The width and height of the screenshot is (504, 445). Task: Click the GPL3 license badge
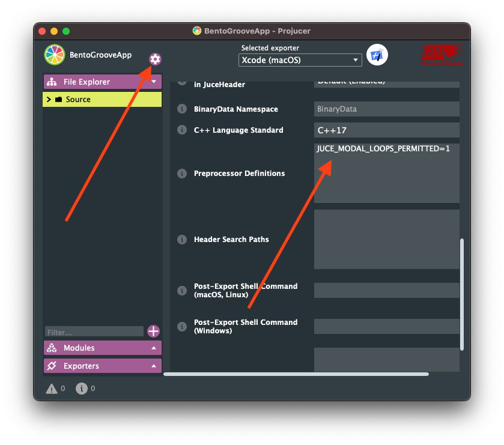(x=442, y=55)
